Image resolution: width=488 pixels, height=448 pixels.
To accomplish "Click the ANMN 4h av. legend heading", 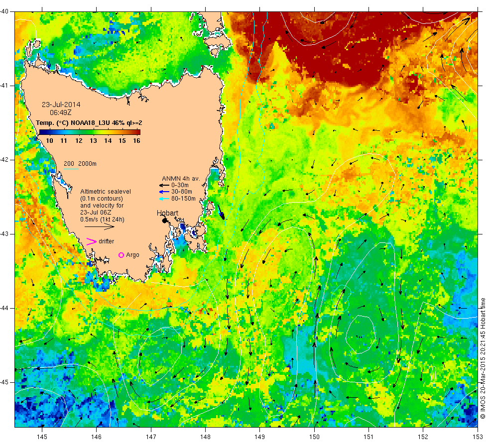I will 181,179.
